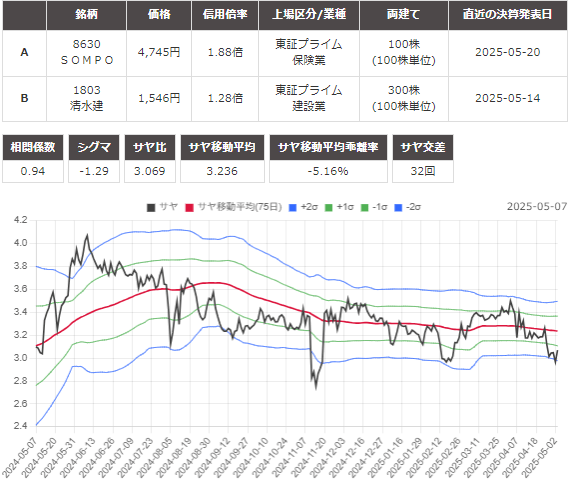This screenshot has width=568, height=480.
Task: Hide the サヤ移動平均(75日) series via legend label
Action: pos(240,207)
